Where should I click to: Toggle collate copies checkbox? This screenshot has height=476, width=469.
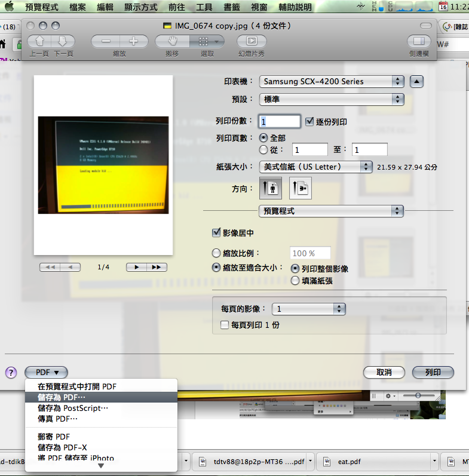(309, 121)
